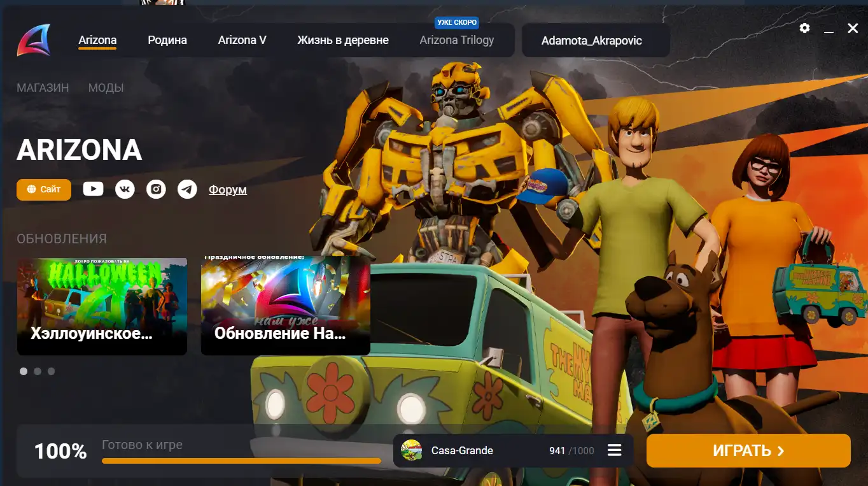The width and height of the screenshot is (868, 486).
Task: Open the Casa-Grande server selector
Action: click(x=513, y=450)
